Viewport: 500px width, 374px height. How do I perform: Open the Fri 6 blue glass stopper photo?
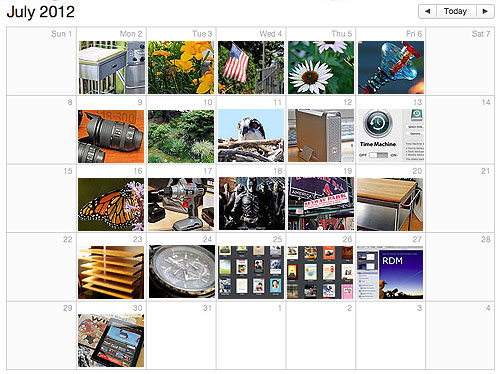(391, 67)
